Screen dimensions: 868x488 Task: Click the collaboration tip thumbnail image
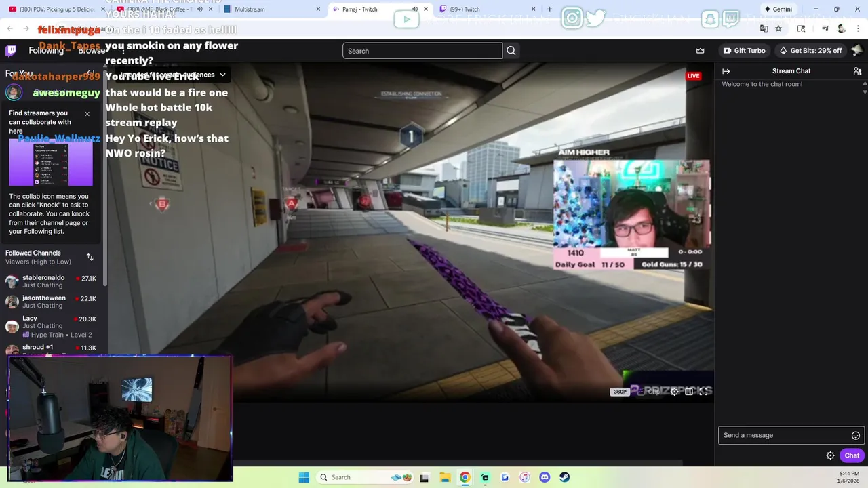click(51, 161)
